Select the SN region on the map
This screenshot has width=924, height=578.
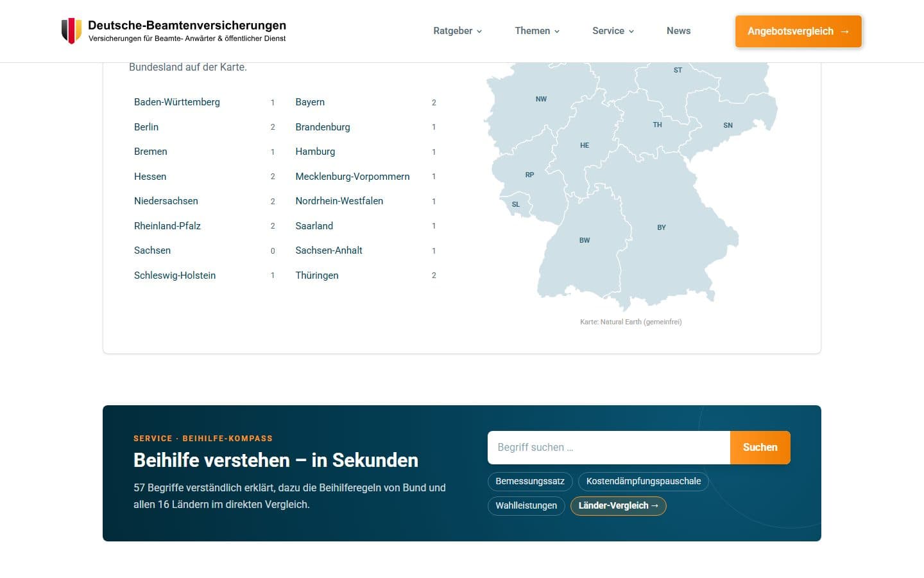pos(728,125)
